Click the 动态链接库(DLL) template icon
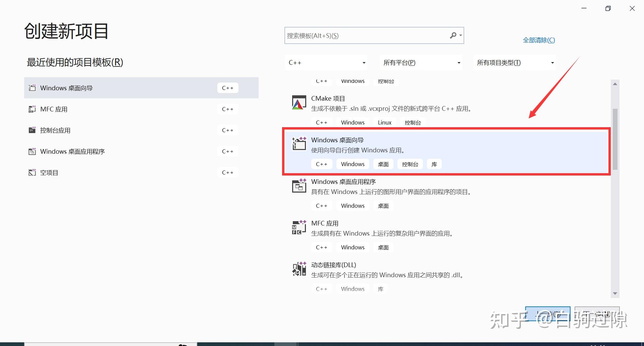Screen dimensions: 644x346 pyautogui.click(x=299, y=269)
